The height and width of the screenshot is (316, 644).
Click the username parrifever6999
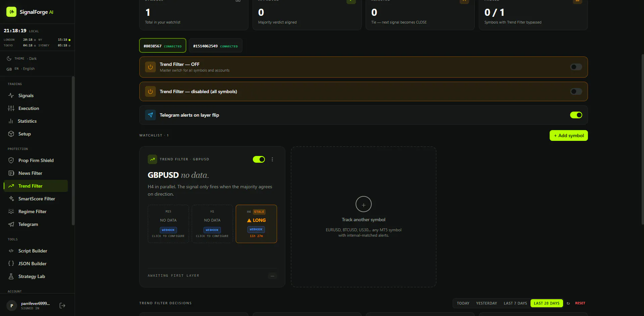coord(35,304)
